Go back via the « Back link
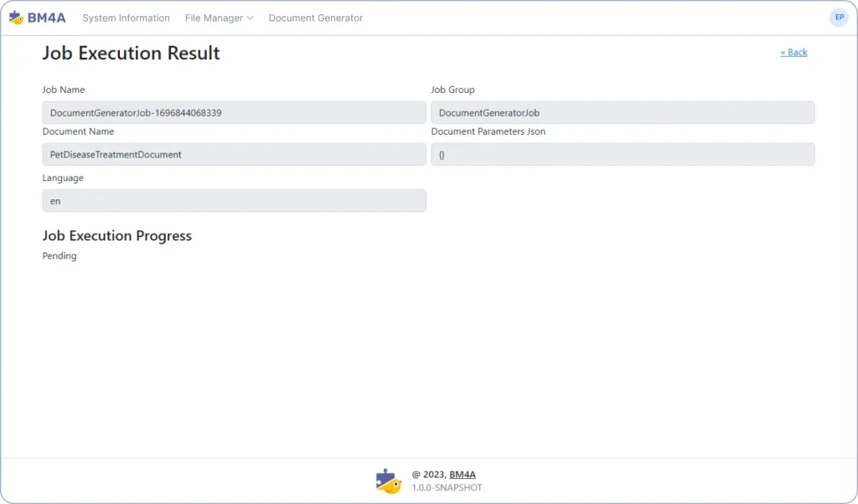 [793, 53]
